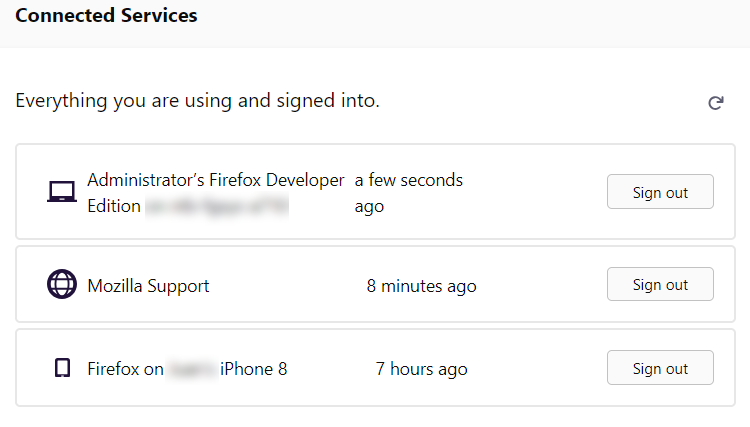Viewport: 750px width, 427px height.
Task: Click the word 'Edition' in the first device row
Action: pos(114,206)
